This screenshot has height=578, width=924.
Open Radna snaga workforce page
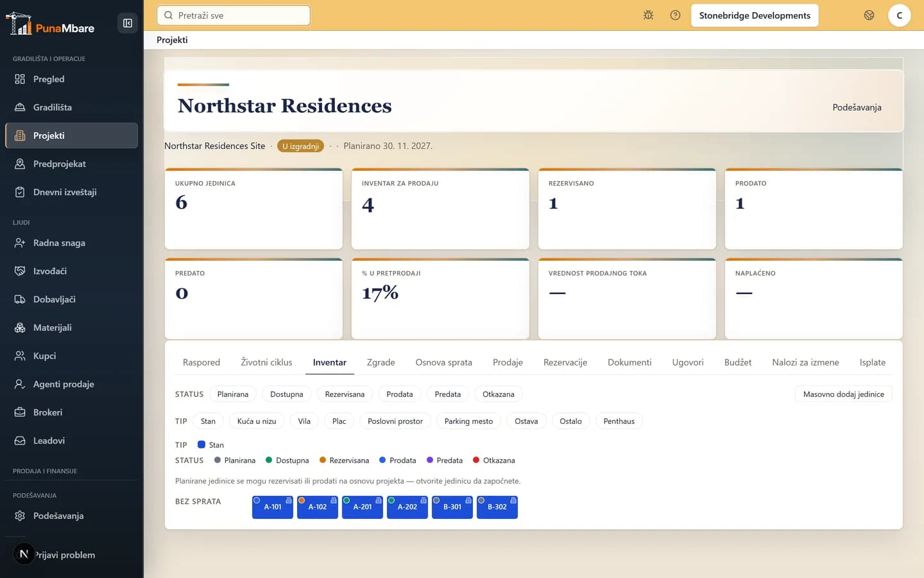tap(71, 243)
